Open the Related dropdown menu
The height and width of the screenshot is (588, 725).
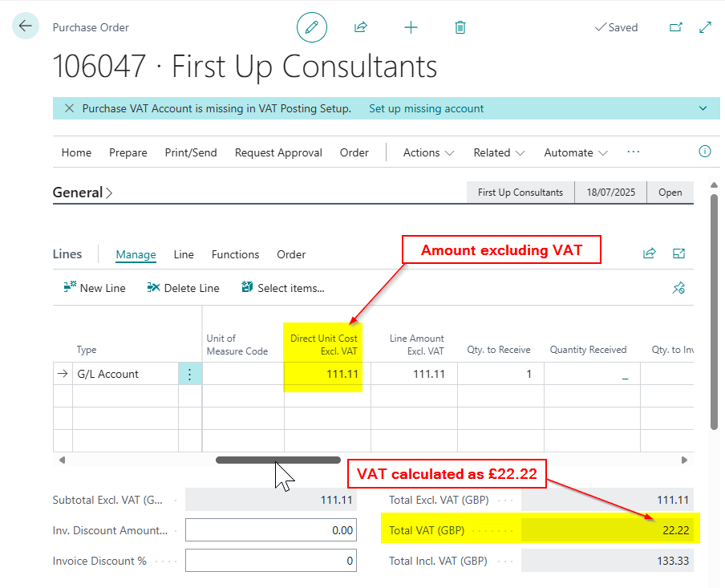point(499,152)
